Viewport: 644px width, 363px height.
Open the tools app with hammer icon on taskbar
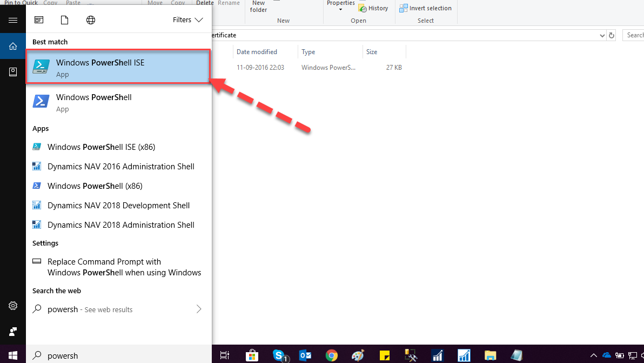click(411, 355)
